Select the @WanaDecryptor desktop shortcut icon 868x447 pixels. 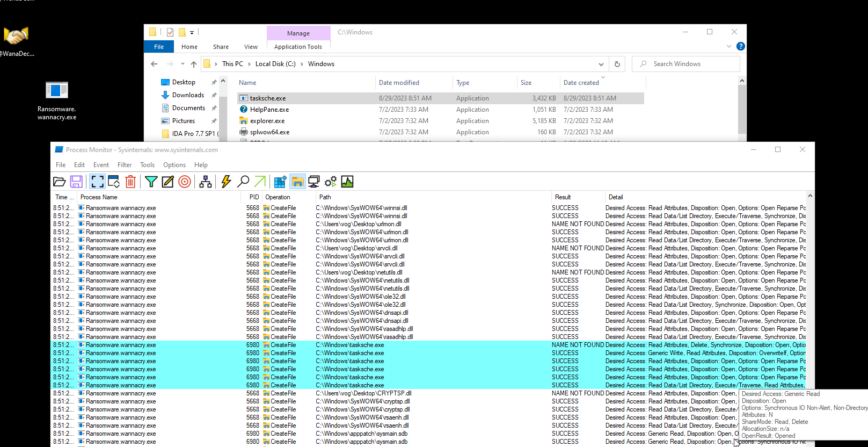point(16,41)
